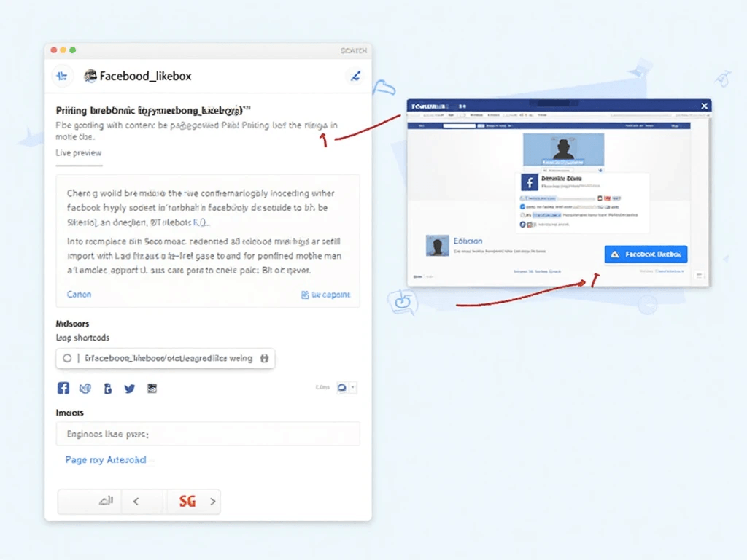The width and height of the screenshot is (747, 560).
Task: Click the refresh icon right of social row
Action: pos(342,387)
